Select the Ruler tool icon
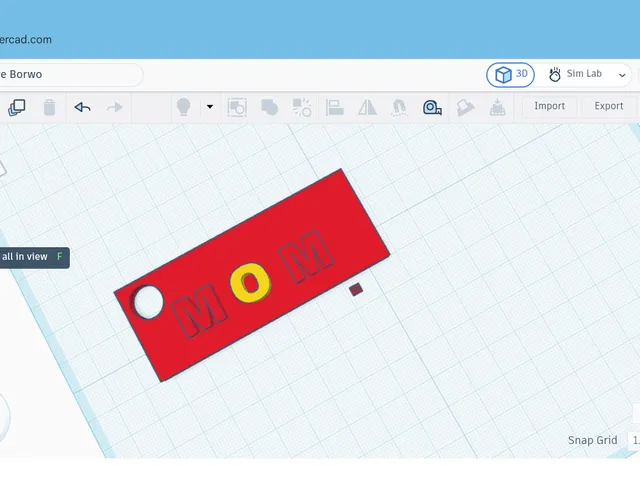The height and width of the screenshot is (480, 640). tap(432, 108)
